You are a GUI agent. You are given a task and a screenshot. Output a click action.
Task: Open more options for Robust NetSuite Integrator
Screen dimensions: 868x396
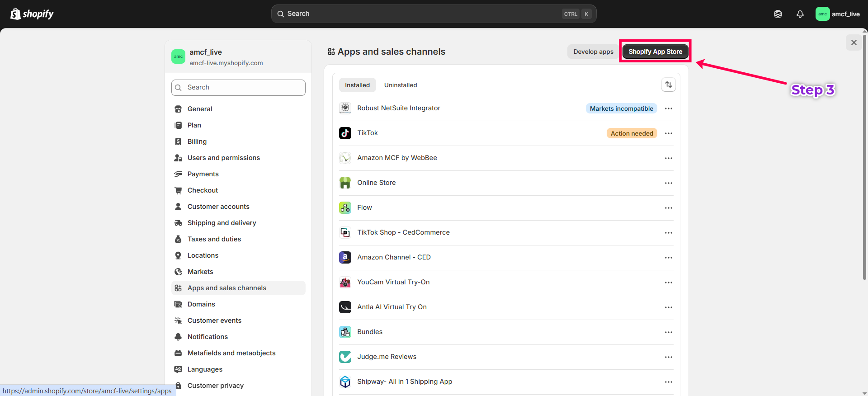coord(668,108)
